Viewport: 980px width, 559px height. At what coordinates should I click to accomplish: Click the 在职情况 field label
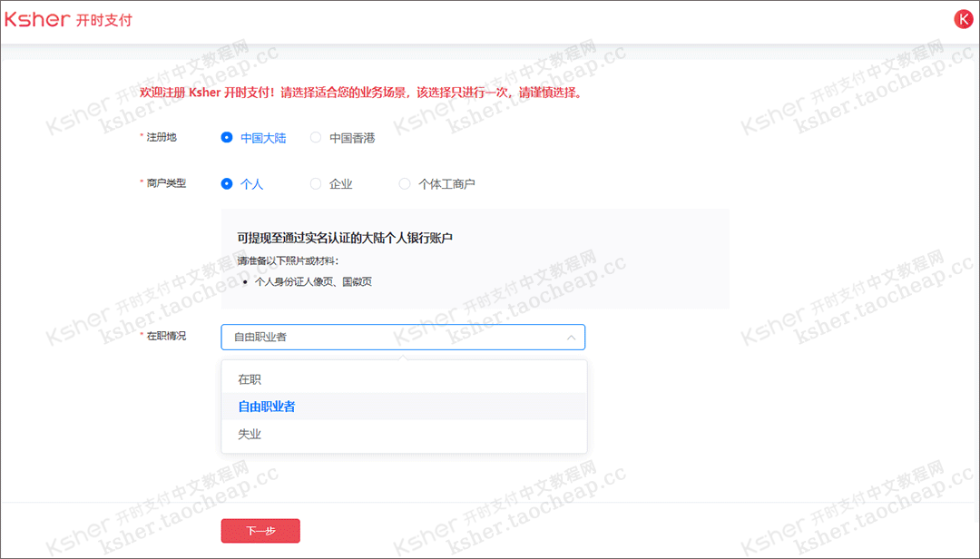(166, 336)
